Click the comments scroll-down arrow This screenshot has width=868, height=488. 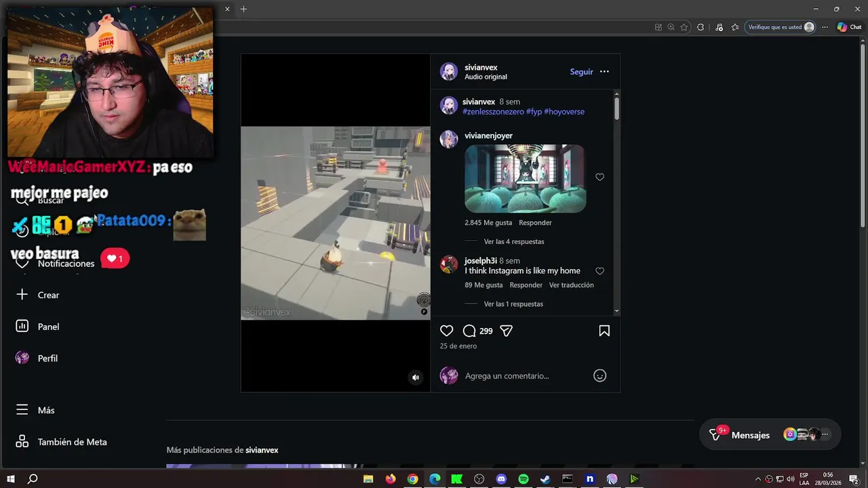[x=616, y=311]
